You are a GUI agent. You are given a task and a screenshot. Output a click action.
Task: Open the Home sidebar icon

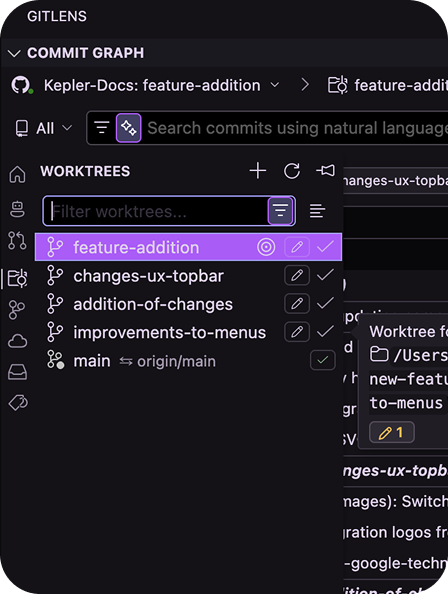point(17,175)
